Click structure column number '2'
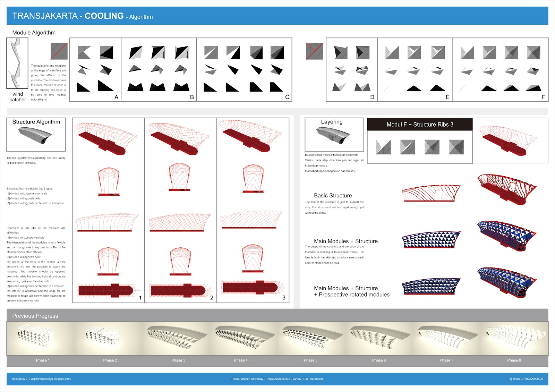 pos(212,298)
